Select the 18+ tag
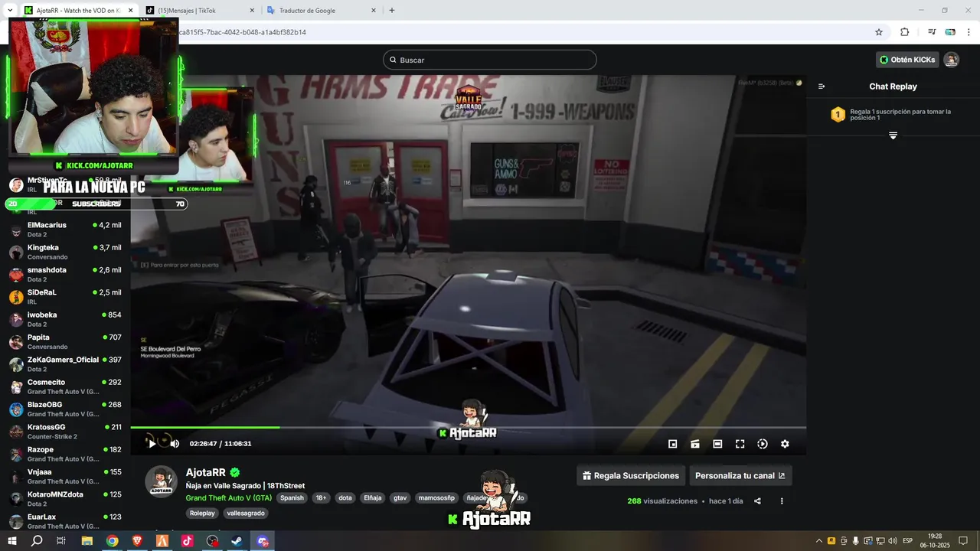The width and height of the screenshot is (980, 551). tap(321, 497)
